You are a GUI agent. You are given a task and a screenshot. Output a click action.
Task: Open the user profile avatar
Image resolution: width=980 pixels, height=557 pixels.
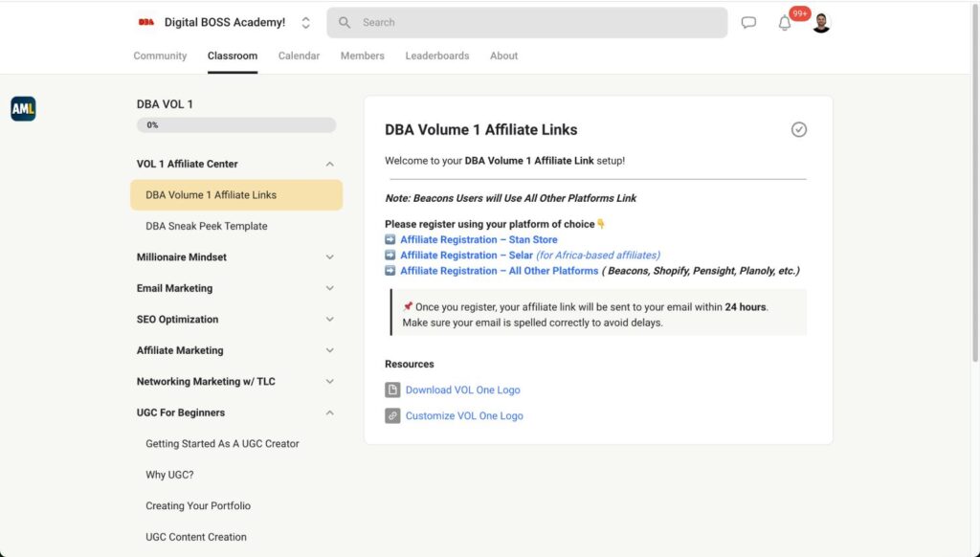coord(821,23)
